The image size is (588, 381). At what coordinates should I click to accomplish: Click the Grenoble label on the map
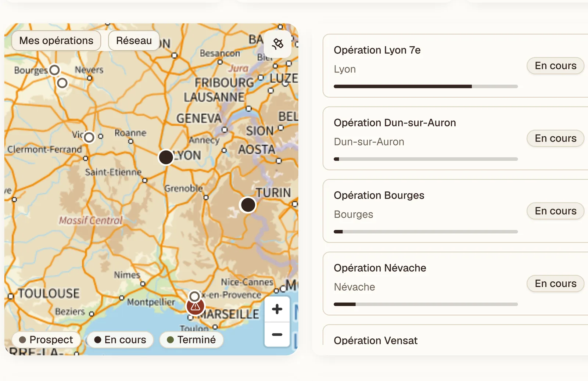(x=183, y=188)
